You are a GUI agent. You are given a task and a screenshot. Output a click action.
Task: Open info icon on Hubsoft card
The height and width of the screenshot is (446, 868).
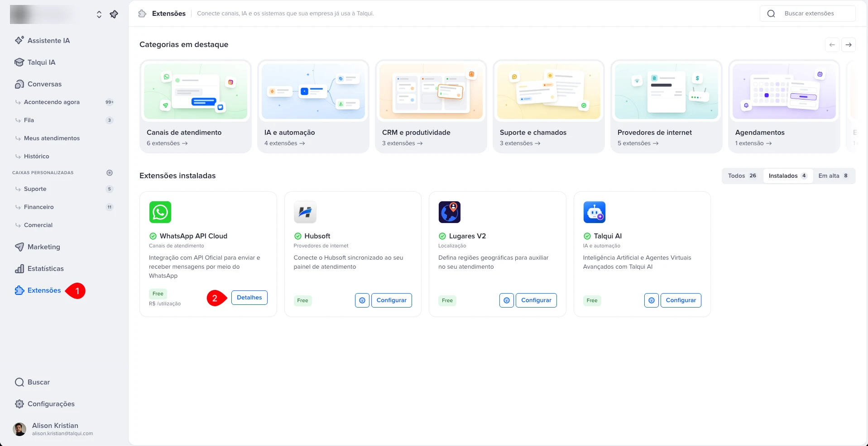click(x=362, y=300)
